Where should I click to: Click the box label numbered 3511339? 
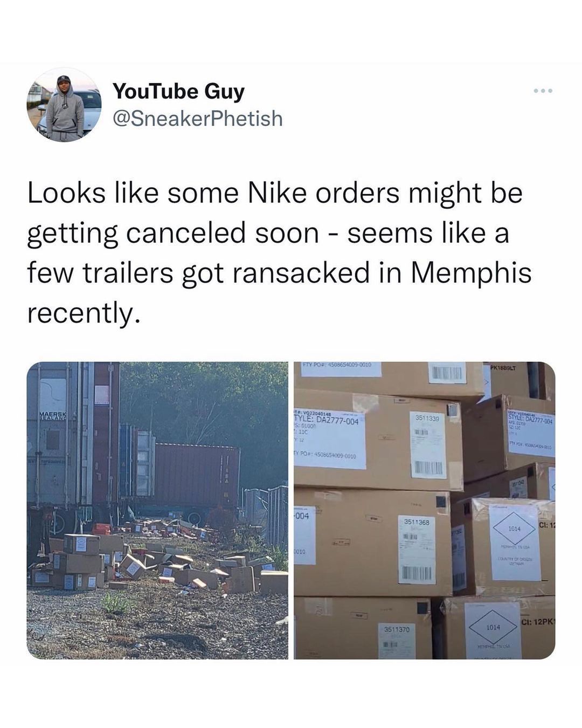(x=429, y=445)
